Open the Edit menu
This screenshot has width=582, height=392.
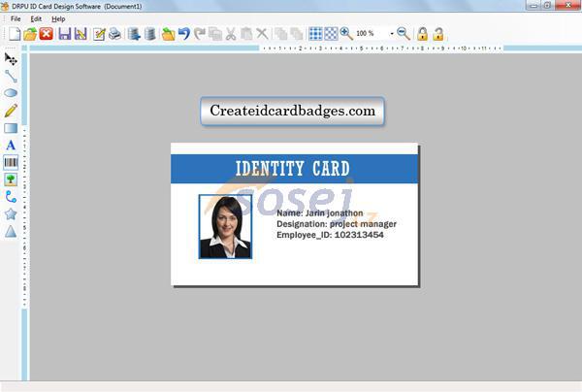click(x=36, y=19)
